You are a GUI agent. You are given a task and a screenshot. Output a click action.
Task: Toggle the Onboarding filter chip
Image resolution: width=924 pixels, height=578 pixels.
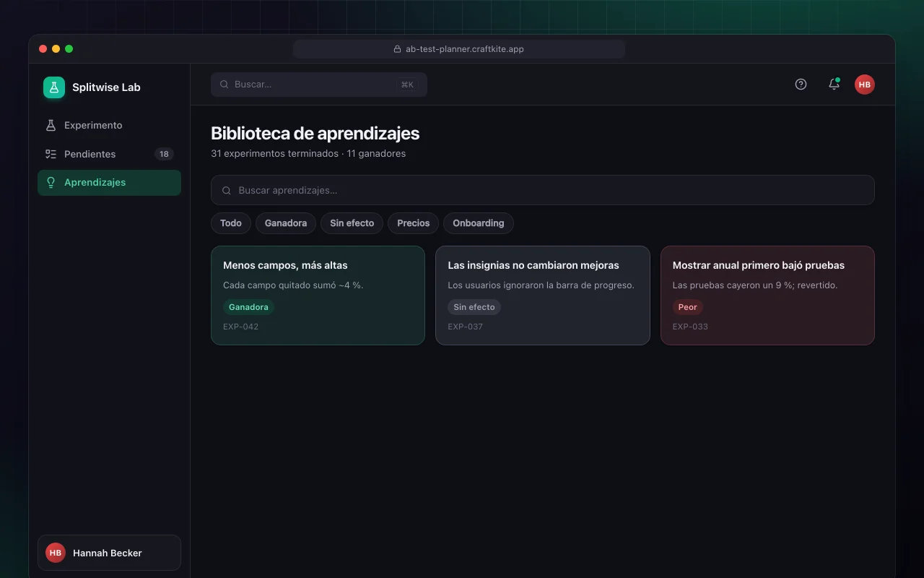(479, 223)
